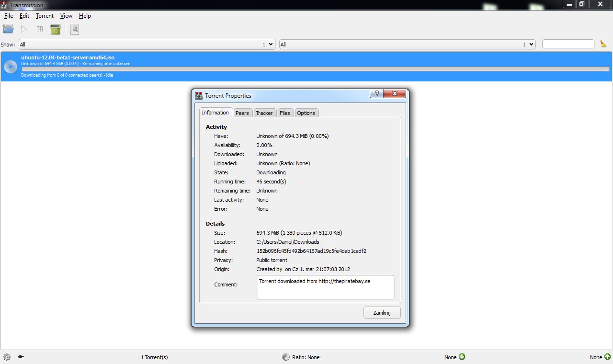Image resolution: width=613 pixels, height=364 pixels.
Task: Remove torrent using the recycle bin icon
Action: click(56, 29)
